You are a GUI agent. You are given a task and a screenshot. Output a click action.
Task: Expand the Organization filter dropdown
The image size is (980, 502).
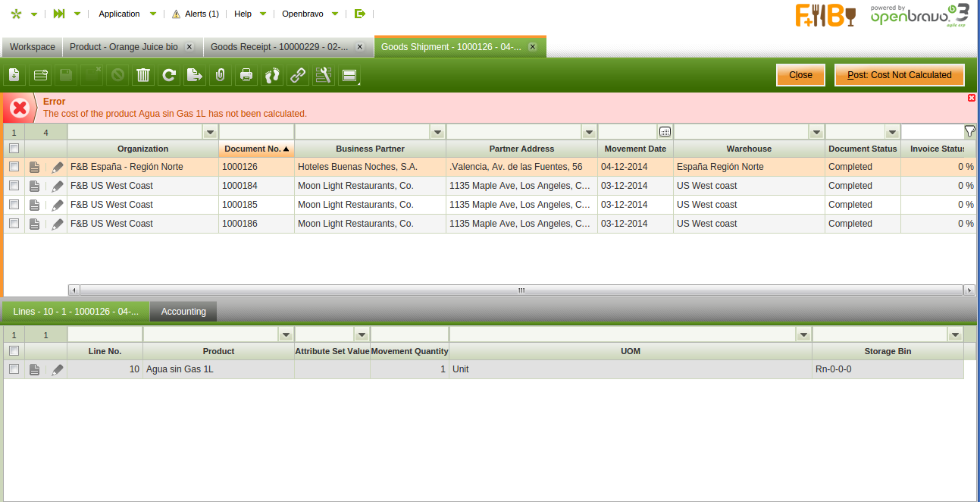tap(210, 133)
